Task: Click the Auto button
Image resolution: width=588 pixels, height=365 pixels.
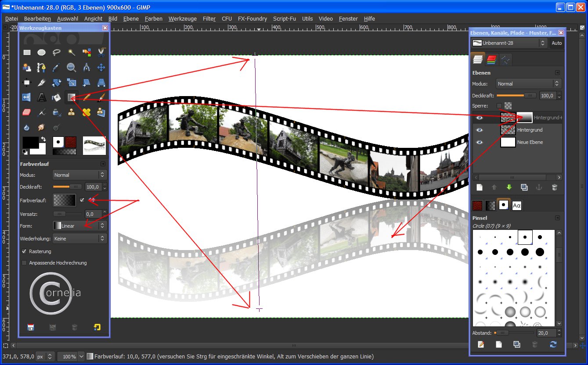Action: 557,43
